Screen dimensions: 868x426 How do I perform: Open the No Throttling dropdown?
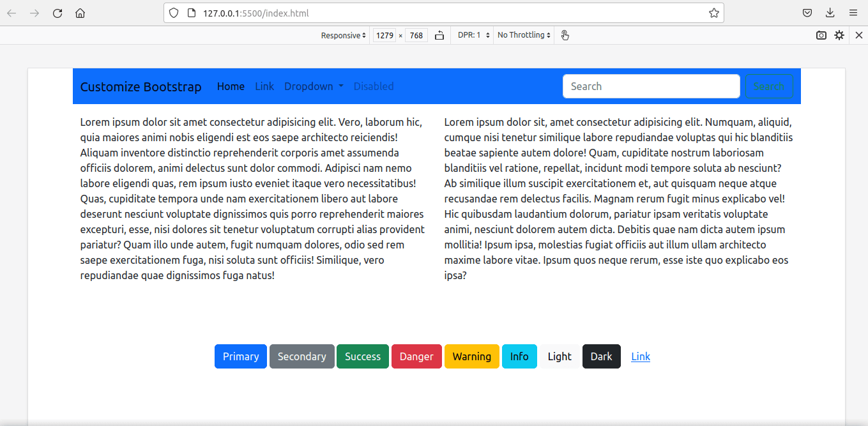click(523, 35)
